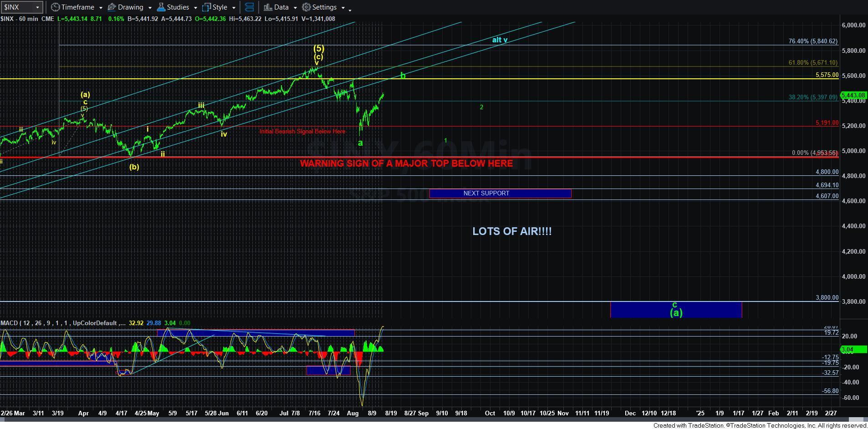Viewport: 868px width, 429px height.
Task: Expand the Studies dropdown arrow
Action: coord(195,8)
